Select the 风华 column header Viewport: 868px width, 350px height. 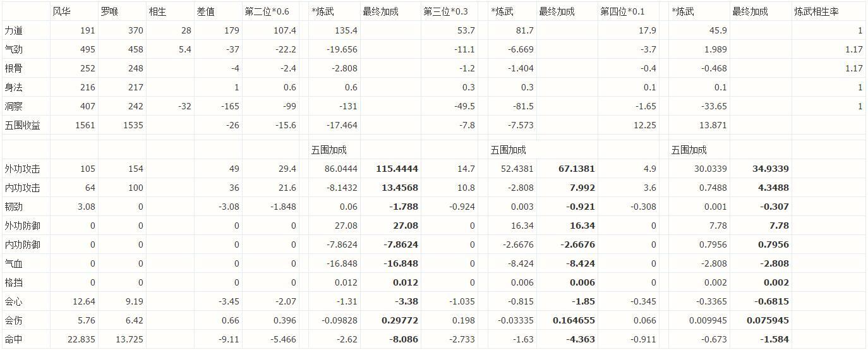[x=61, y=11]
